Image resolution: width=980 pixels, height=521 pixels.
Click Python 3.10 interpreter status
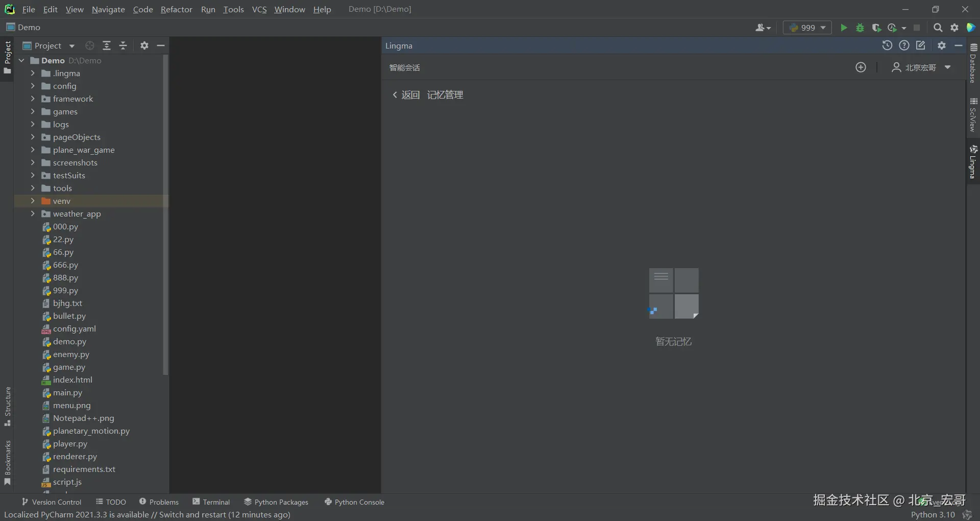pyautogui.click(x=933, y=514)
